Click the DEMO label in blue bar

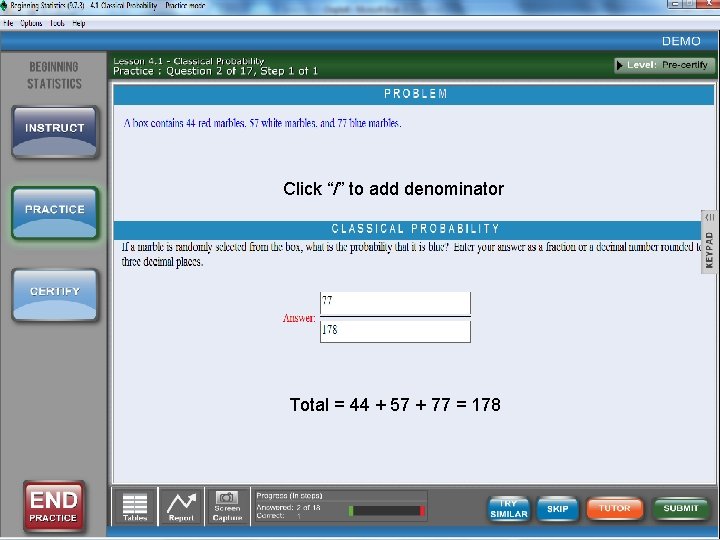click(x=681, y=41)
